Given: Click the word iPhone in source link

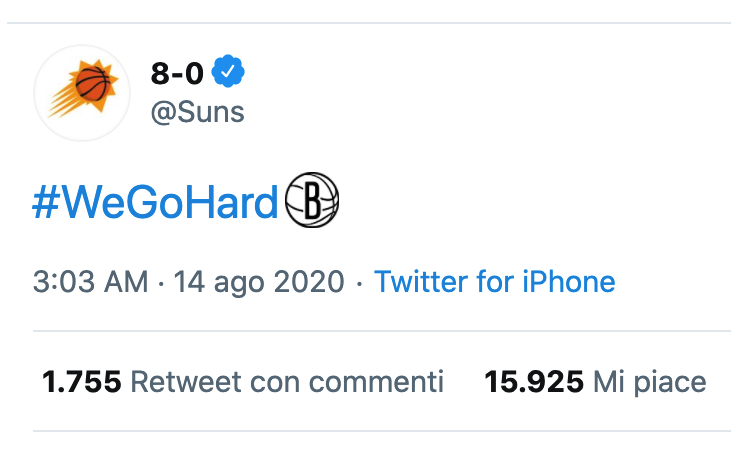Looking at the screenshot, I should [x=569, y=282].
